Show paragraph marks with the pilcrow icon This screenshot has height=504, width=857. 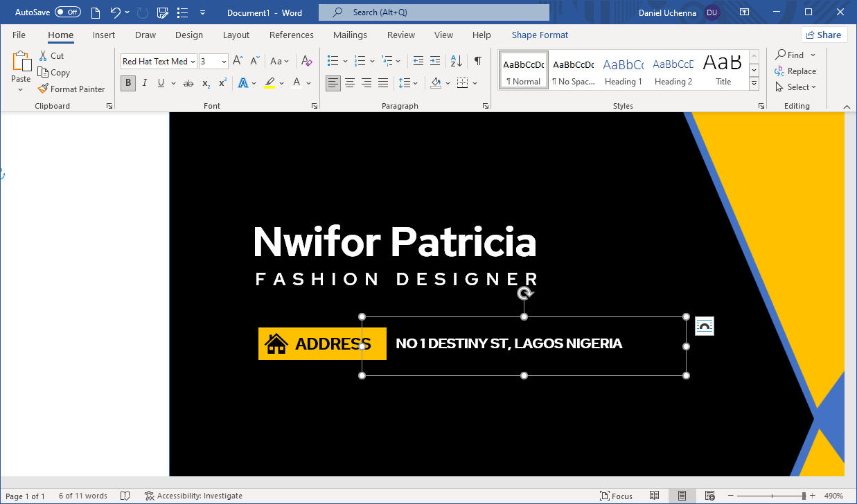[477, 61]
